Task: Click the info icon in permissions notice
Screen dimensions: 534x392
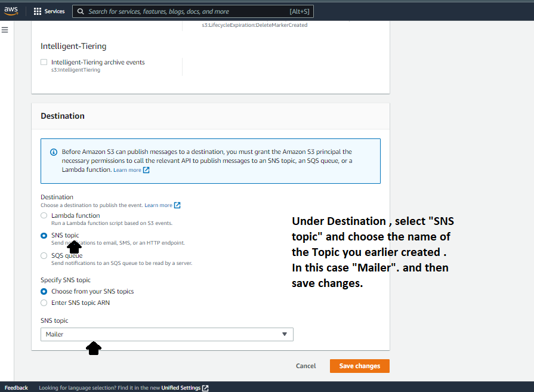Action: pyautogui.click(x=54, y=152)
